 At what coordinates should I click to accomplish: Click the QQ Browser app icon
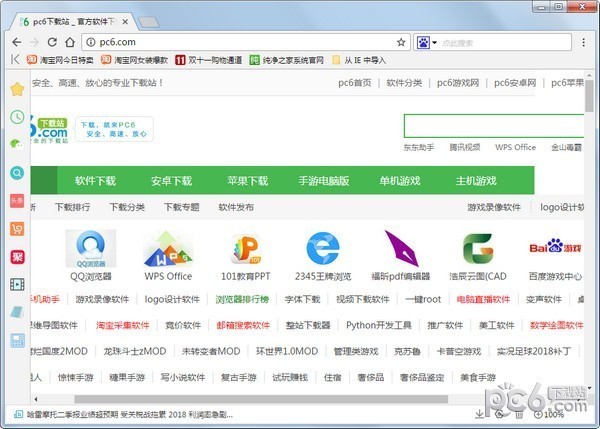91,248
